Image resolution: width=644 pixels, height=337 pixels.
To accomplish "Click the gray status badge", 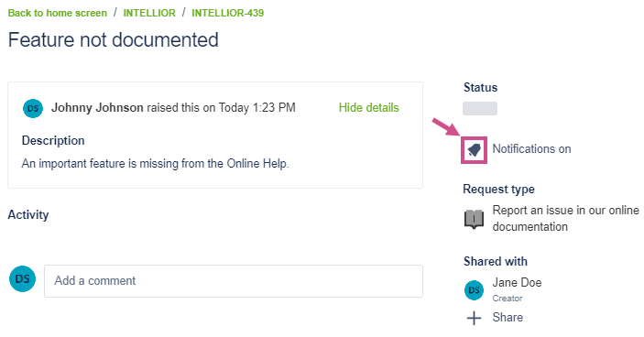I will 480,108.
